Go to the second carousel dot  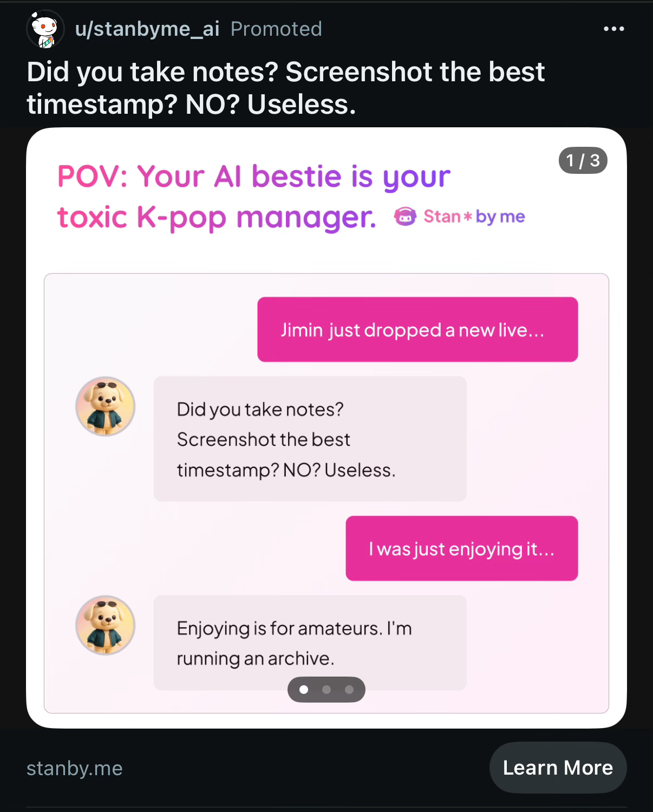[326, 690]
